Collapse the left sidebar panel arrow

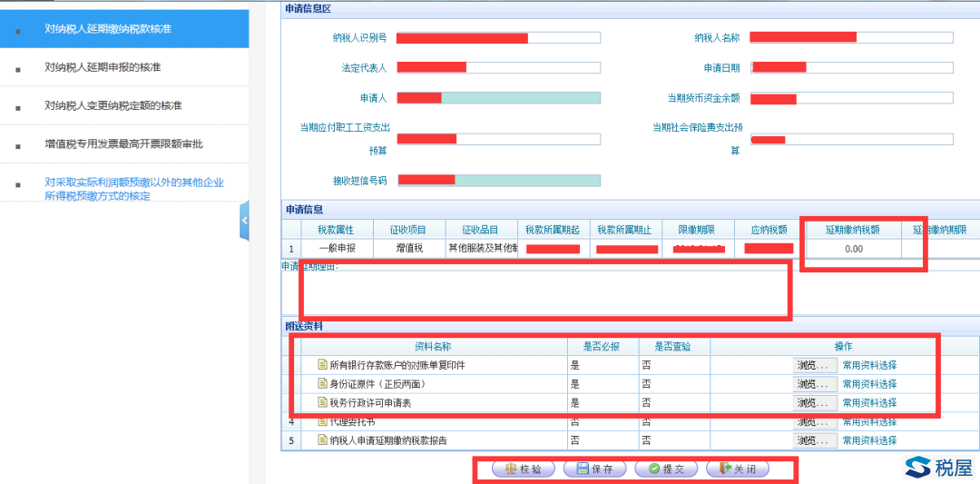[244, 222]
